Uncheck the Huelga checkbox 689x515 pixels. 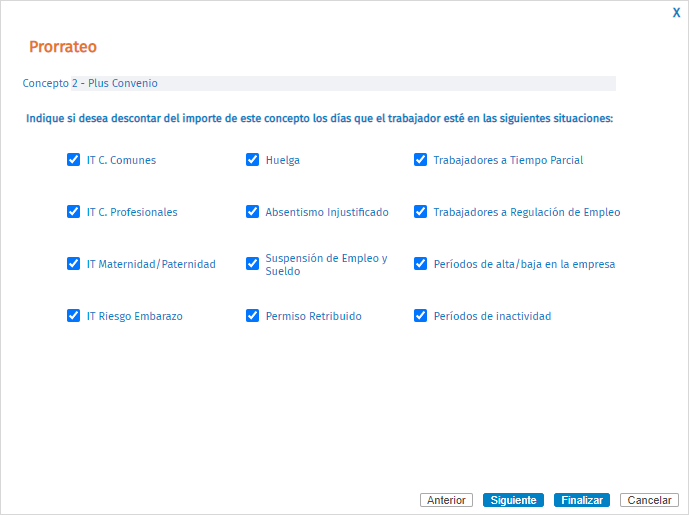click(x=252, y=160)
